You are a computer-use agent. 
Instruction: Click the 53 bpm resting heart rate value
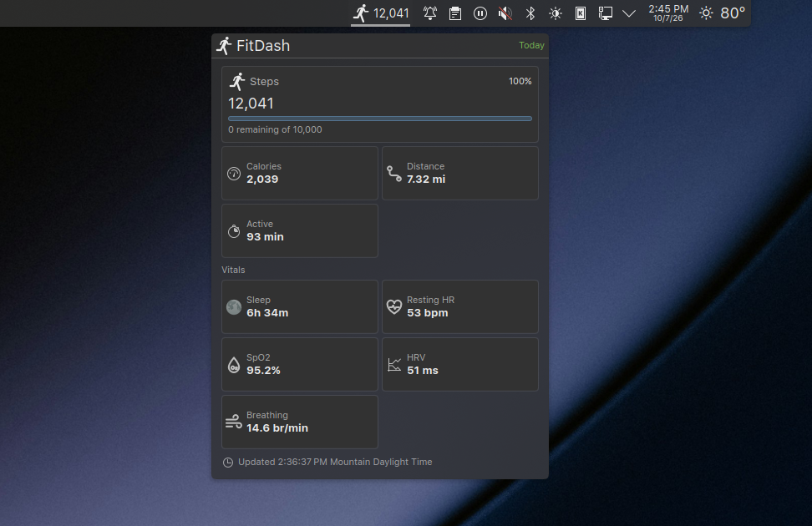427,313
